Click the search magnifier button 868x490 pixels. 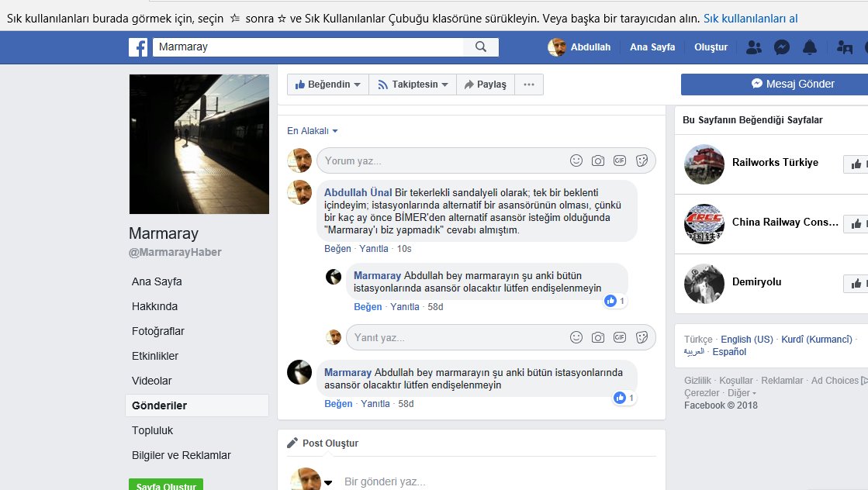[x=481, y=47]
